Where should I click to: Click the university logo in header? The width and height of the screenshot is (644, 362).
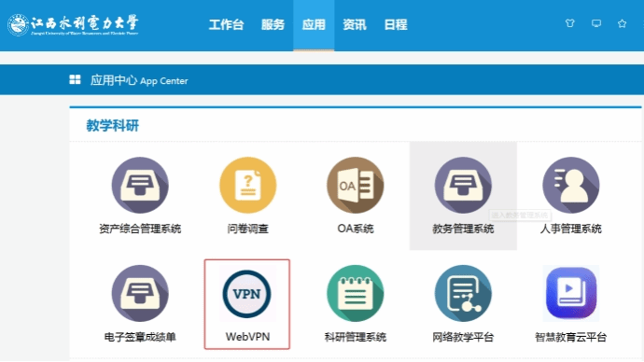73,25
